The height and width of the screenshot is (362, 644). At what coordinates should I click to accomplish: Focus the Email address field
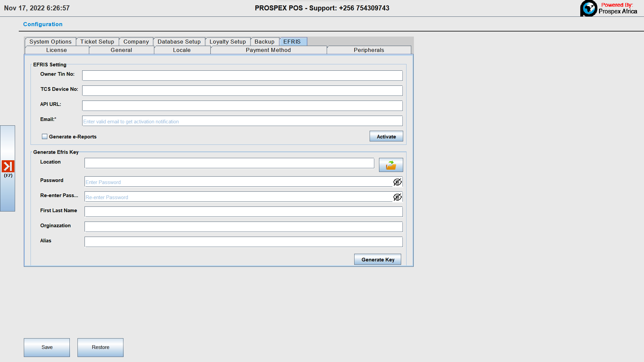click(242, 121)
